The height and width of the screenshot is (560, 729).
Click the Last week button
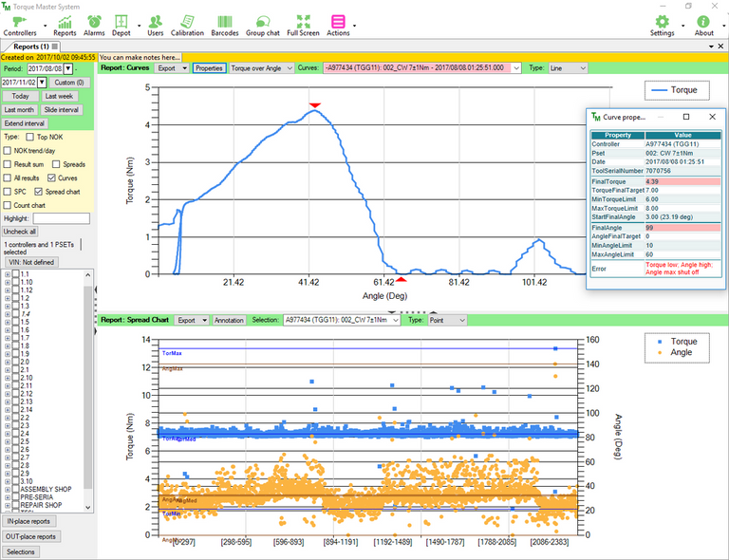click(x=59, y=96)
